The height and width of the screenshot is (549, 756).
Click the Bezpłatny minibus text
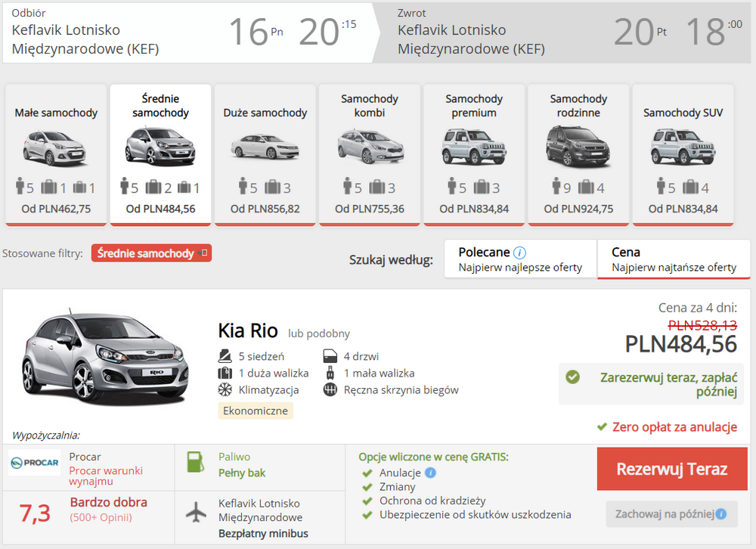tap(263, 534)
